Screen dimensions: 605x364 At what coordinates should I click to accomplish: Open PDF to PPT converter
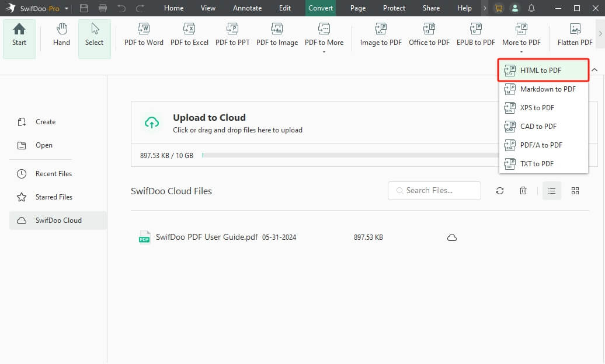click(x=232, y=35)
